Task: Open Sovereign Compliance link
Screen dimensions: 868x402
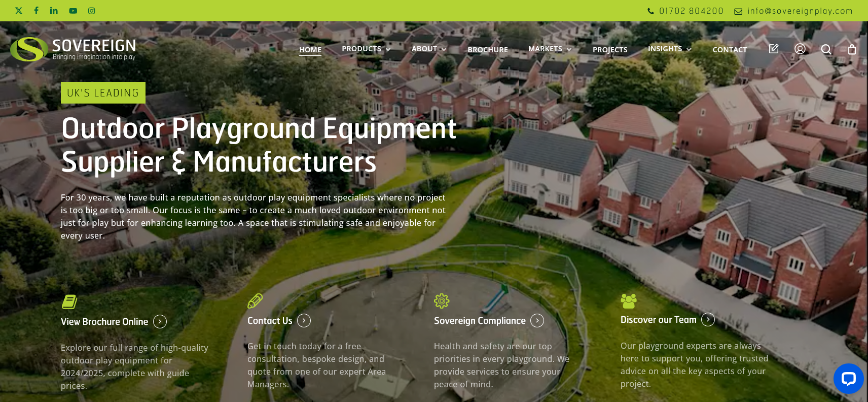Action: (480, 321)
